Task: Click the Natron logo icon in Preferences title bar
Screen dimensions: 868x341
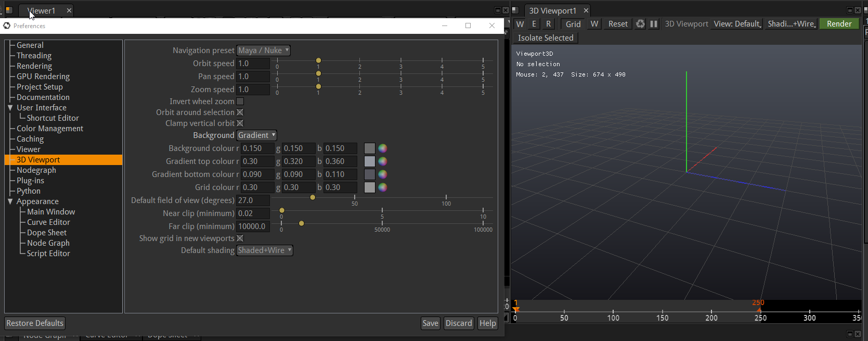Action: click(x=7, y=26)
